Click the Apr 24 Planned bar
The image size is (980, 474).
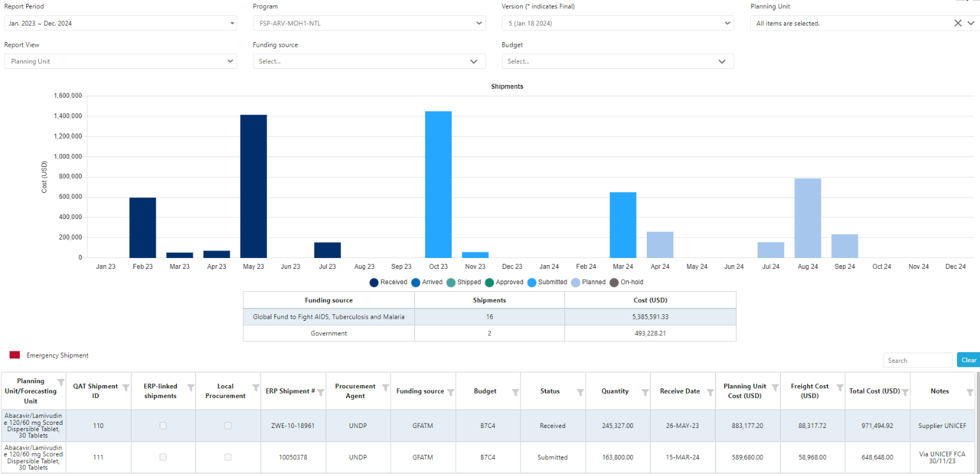pyautogui.click(x=660, y=245)
